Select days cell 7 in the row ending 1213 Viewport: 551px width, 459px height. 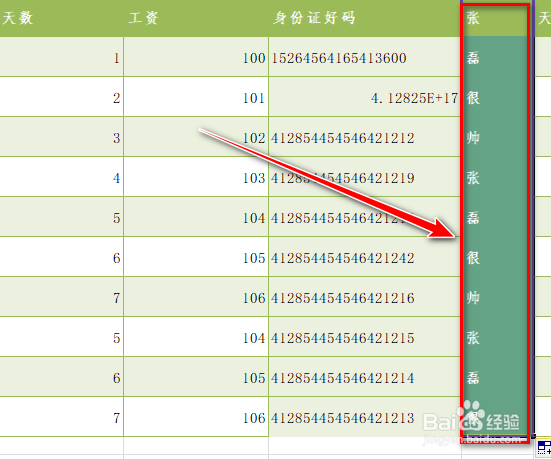(61, 417)
